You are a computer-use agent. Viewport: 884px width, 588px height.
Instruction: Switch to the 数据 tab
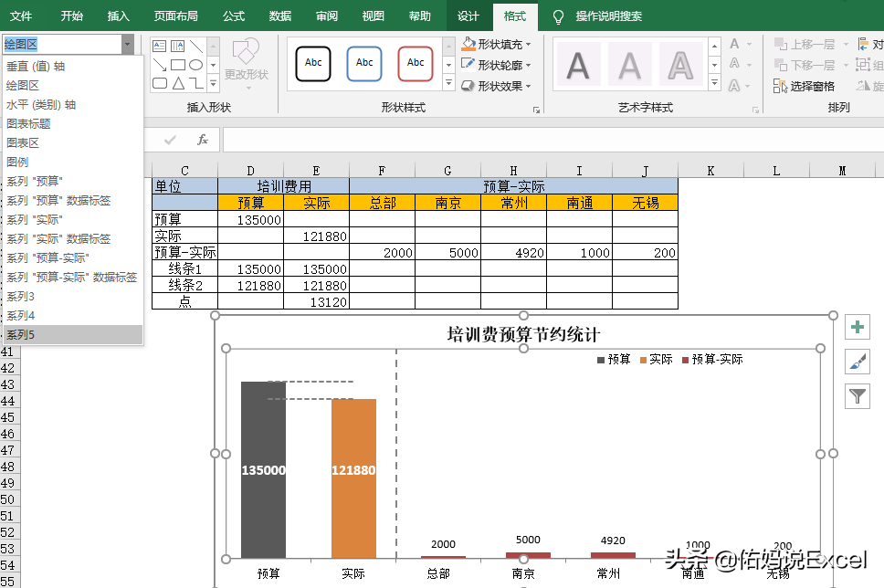279,16
